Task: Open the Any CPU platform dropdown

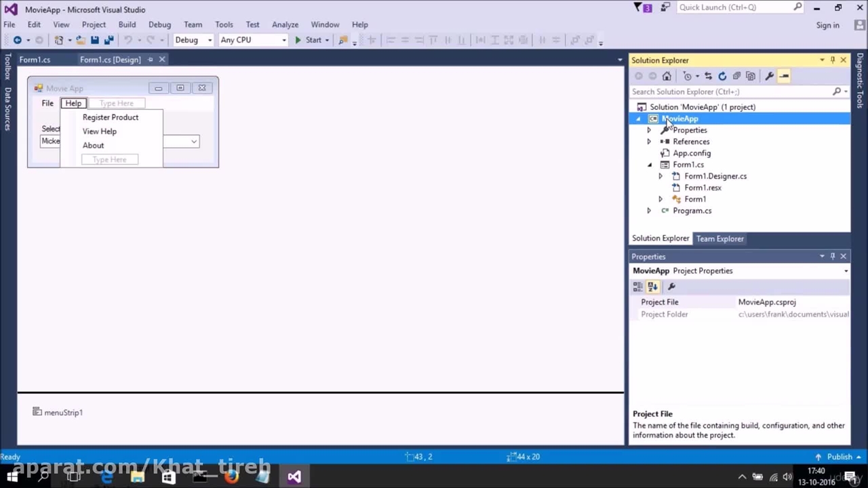Action: [253, 40]
